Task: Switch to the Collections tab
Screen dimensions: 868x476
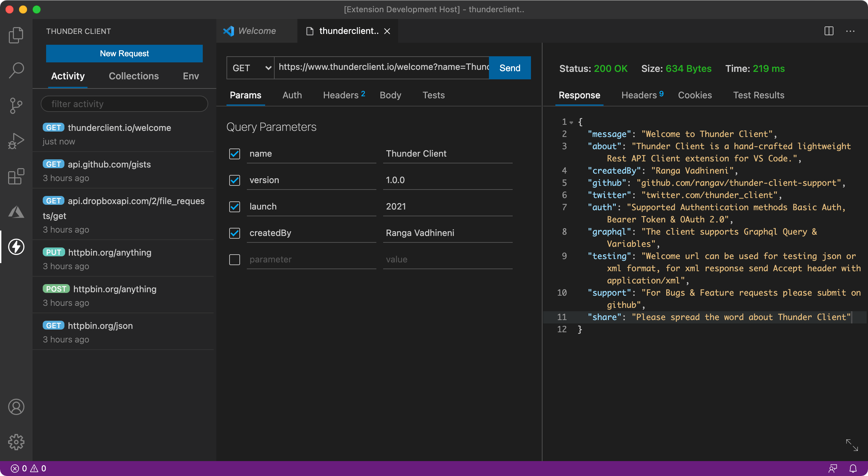Action: [x=134, y=76]
